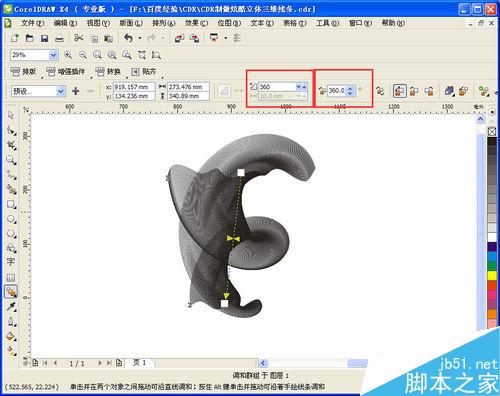Select the Freehand drawing tool
The height and width of the screenshot is (396, 500).
[11, 175]
